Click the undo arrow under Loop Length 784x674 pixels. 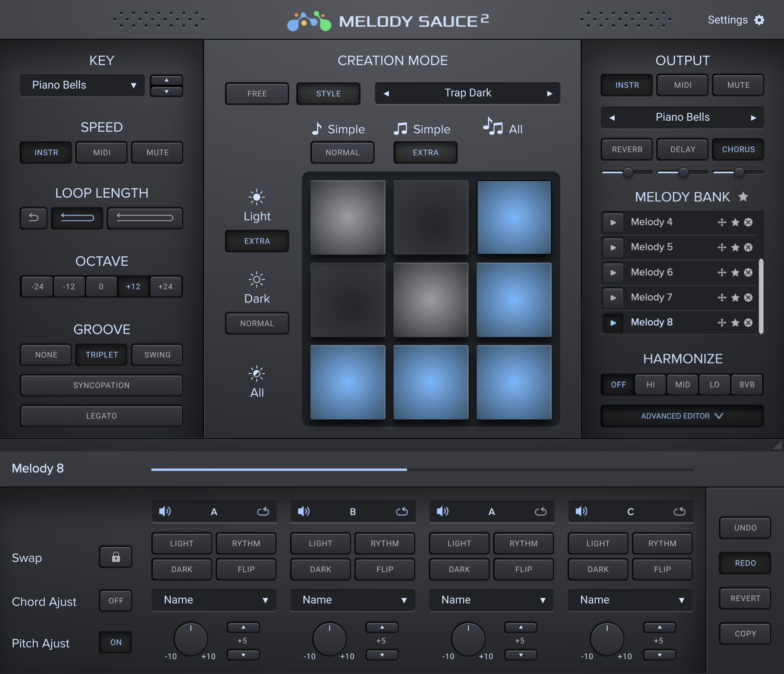[33, 218]
